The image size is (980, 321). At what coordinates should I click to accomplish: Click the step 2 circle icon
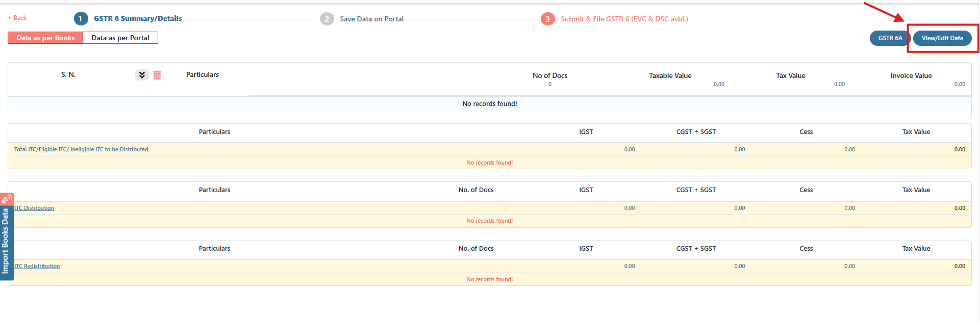coord(326,19)
